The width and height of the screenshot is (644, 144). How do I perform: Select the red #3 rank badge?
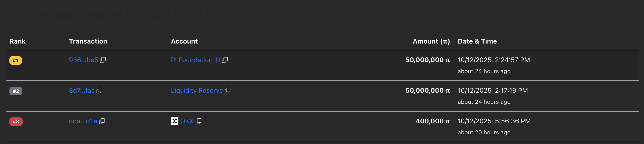click(16, 122)
